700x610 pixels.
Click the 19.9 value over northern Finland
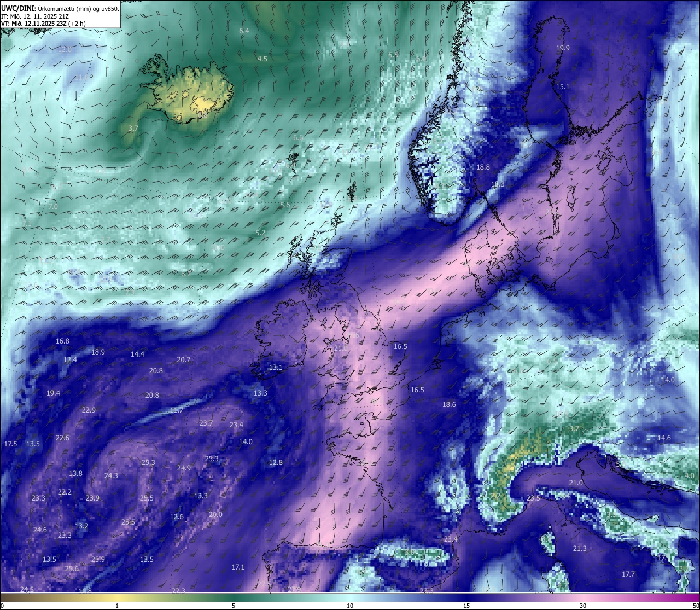563,48
